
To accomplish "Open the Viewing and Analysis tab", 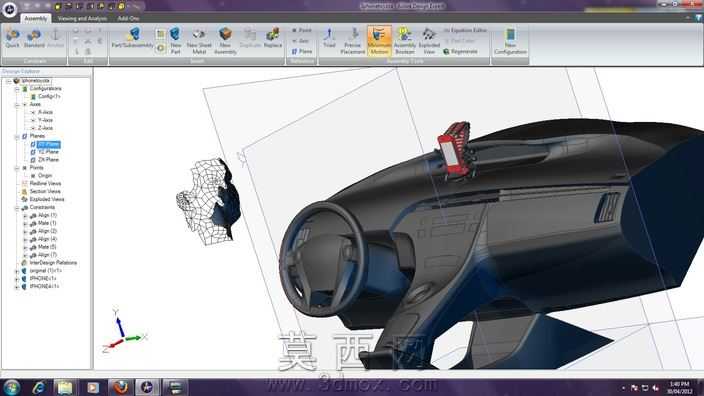I will pos(82,18).
